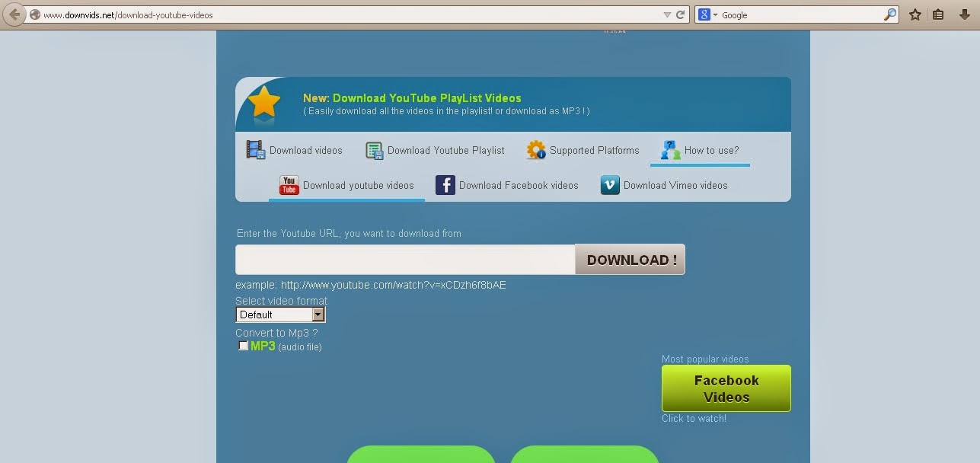The width and height of the screenshot is (980, 463).
Task: Click the Facebook Videos green button
Action: click(x=726, y=388)
